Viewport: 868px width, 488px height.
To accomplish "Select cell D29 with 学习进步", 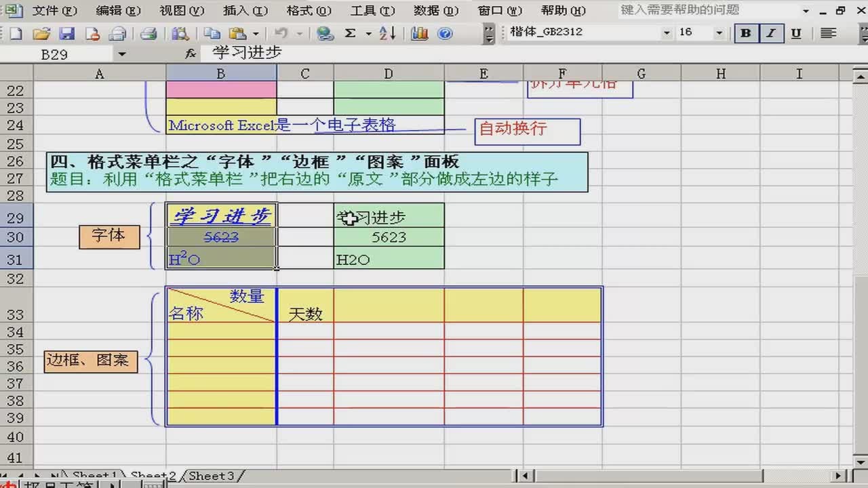I will [389, 217].
